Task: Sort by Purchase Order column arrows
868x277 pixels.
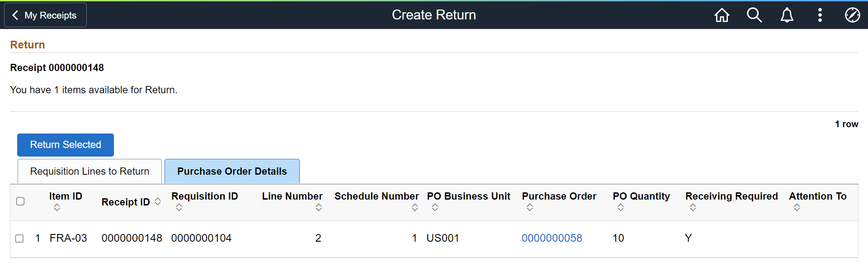Action: pos(530,207)
